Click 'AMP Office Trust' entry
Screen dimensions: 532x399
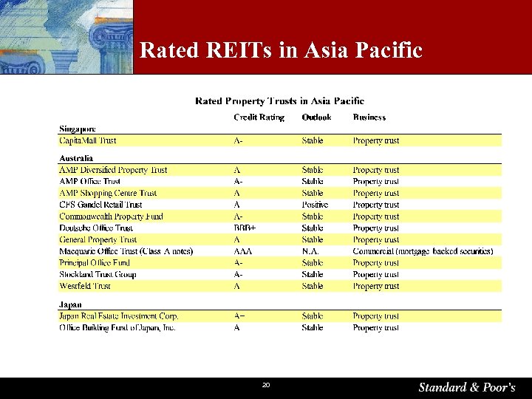89,181
